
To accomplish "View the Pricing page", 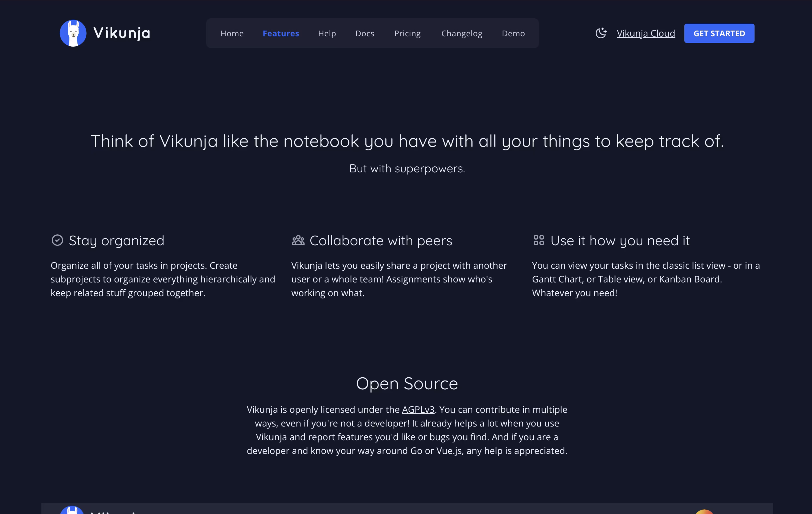I will (407, 33).
